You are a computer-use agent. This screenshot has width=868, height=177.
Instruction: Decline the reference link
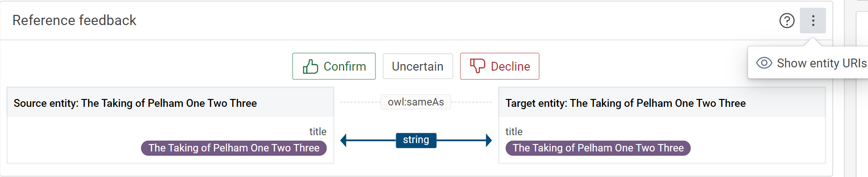click(x=500, y=66)
